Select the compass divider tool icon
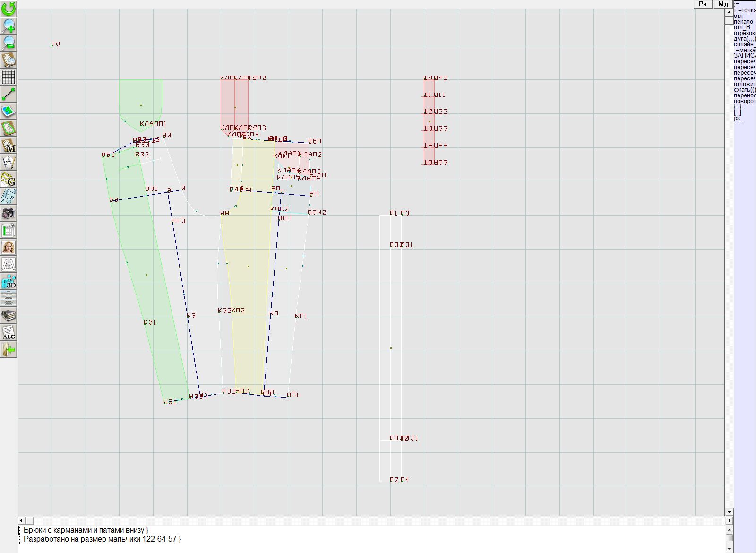756x553 pixels. [9, 162]
